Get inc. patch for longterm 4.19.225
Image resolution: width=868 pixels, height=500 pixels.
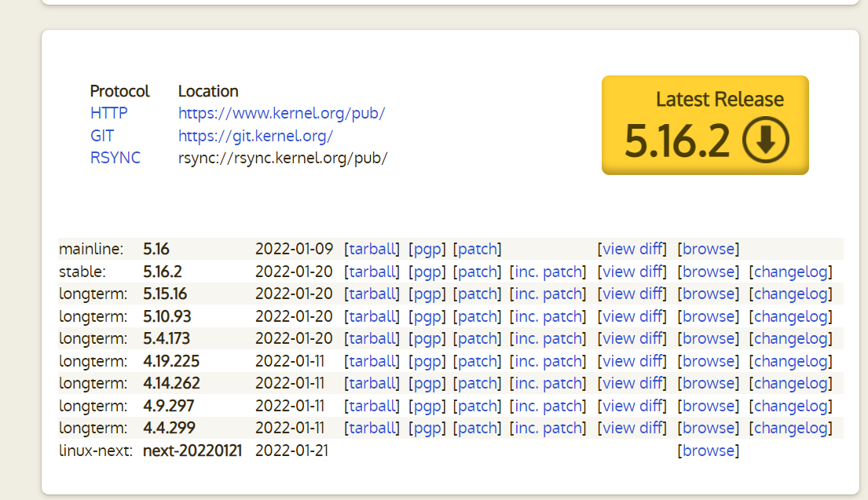pos(548,361)
